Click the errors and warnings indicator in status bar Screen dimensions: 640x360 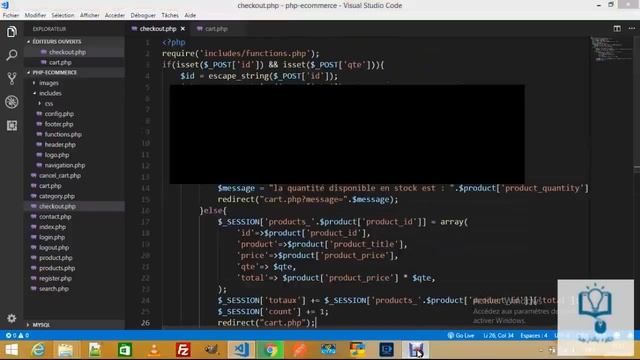tap(17, 336)
